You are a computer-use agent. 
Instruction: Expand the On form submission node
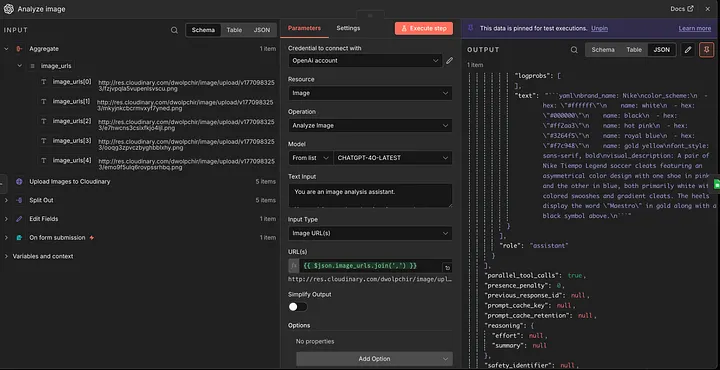point(6,238)
